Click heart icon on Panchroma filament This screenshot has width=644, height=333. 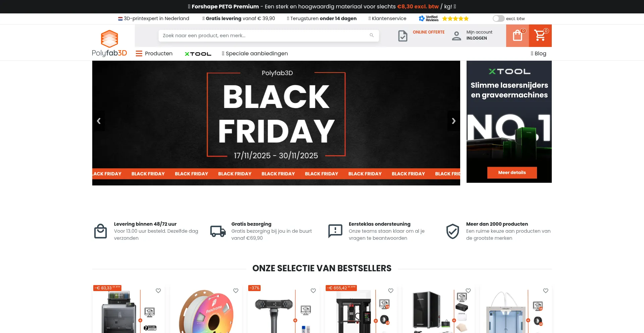(236, 291)
